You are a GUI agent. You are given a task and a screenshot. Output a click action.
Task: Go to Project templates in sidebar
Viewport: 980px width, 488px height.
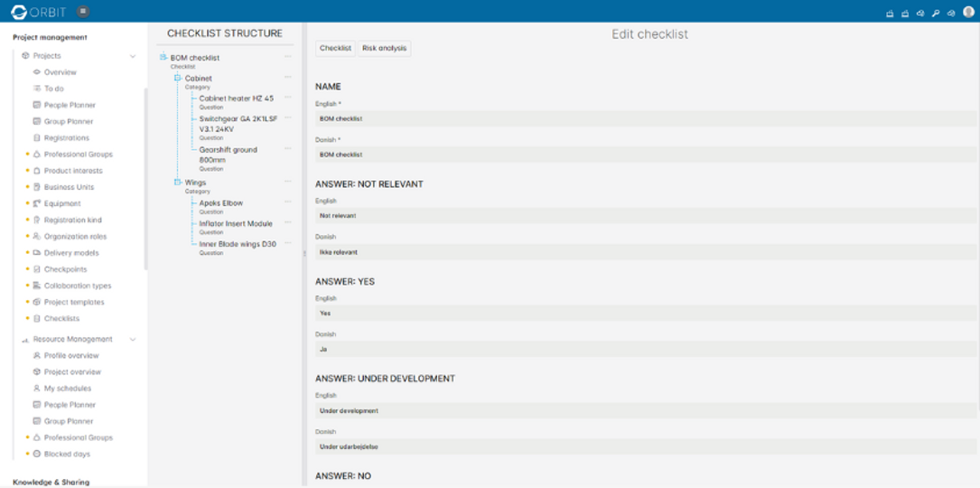point(73,302)
